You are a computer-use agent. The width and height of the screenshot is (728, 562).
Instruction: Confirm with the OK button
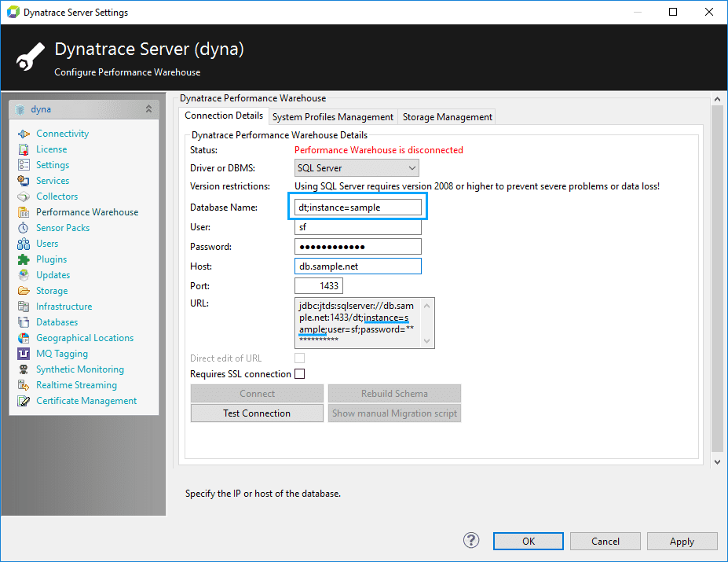[x=529, y=541]
